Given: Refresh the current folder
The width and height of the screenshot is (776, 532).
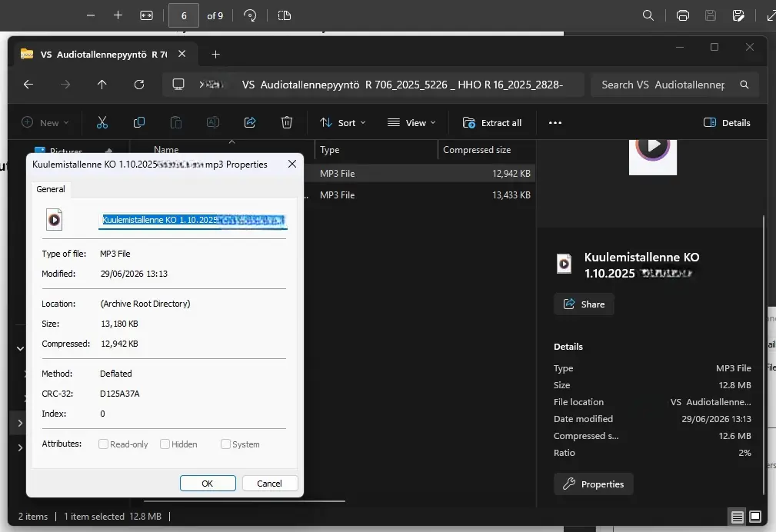Looking at the screenshot, I should point(139,85).
